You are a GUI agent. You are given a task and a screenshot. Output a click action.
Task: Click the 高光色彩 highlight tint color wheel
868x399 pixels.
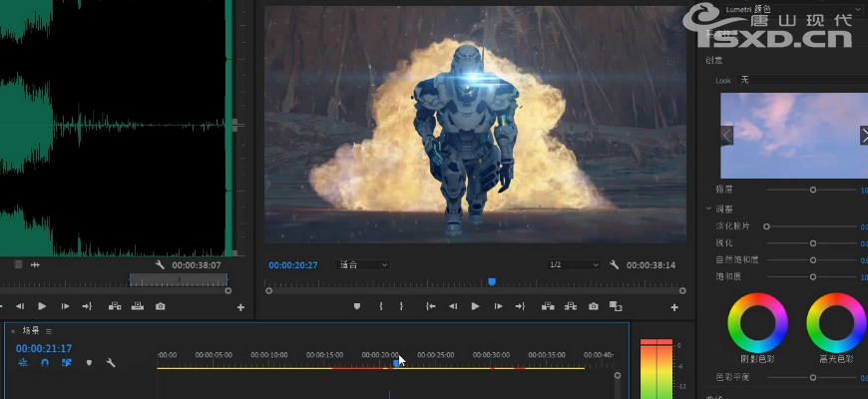coord(836,322)
